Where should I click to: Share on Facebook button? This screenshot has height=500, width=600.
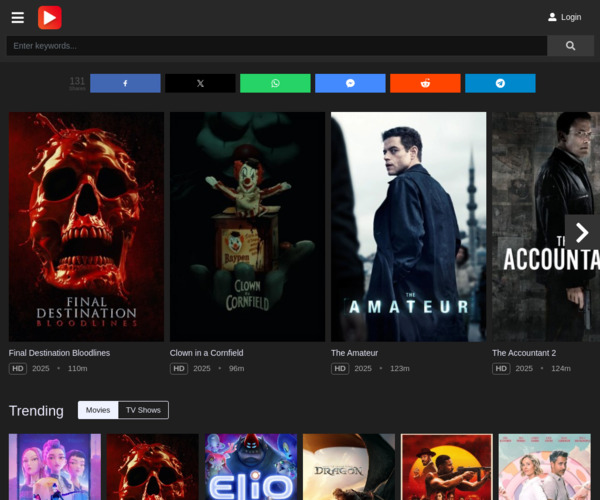coord(125,83)
